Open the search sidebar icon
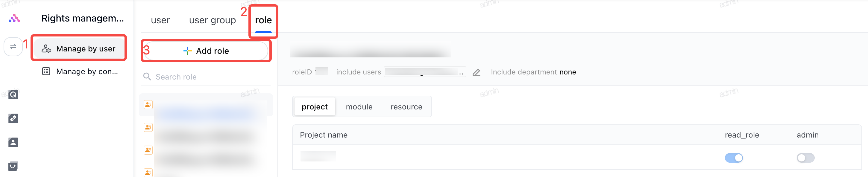The image size is (868, 177). [x=13, y=94]
